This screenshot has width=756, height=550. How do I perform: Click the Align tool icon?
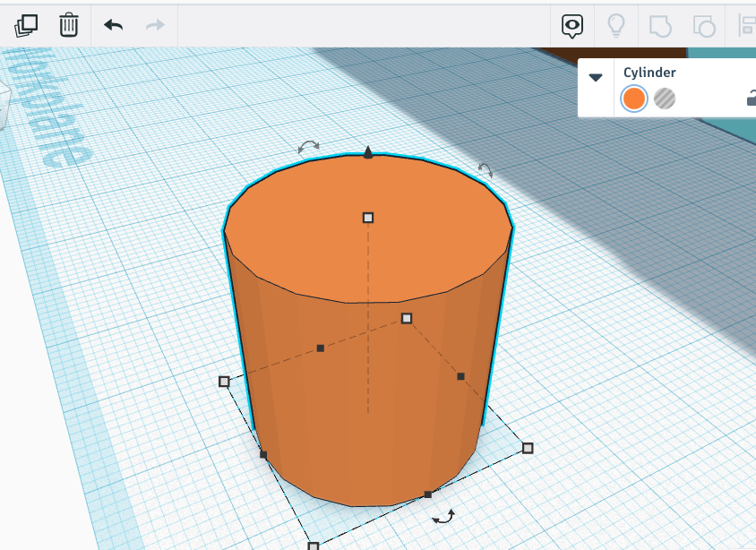(747, 26)
